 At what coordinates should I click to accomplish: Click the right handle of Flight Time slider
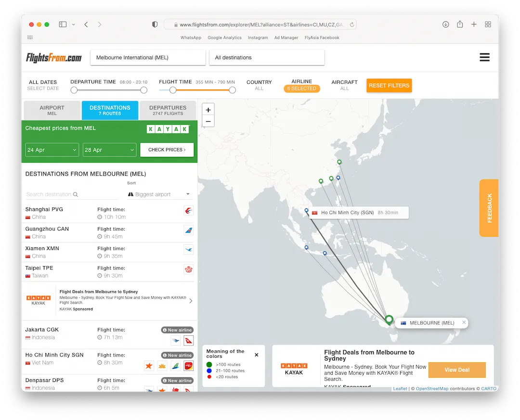(x=232, y=90)
